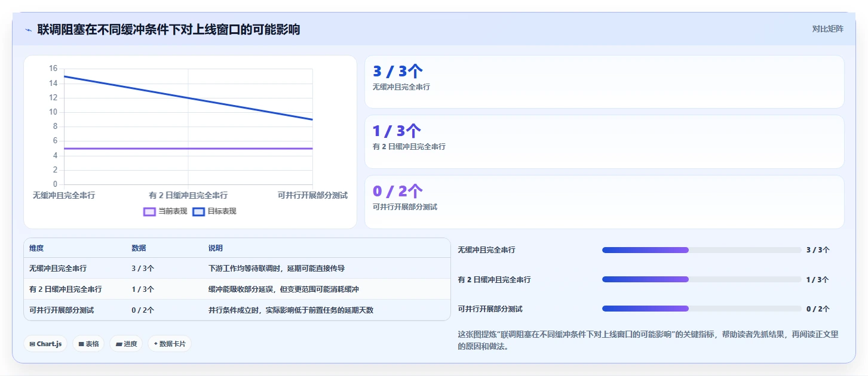The image size is (868, 376).
Task: Click the card title 联调阻塞在不同缓冲条件下
Action: (x=168, y=29)
